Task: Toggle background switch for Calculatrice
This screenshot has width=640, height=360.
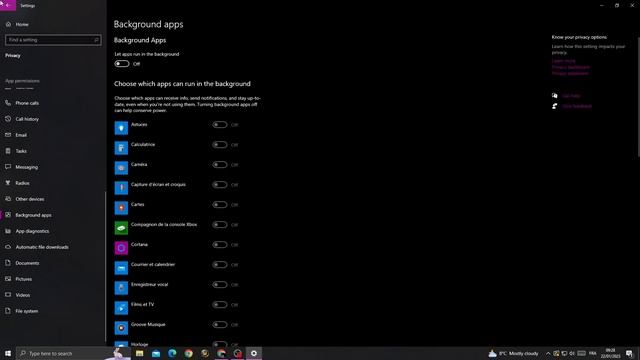Action: (220, 144)
